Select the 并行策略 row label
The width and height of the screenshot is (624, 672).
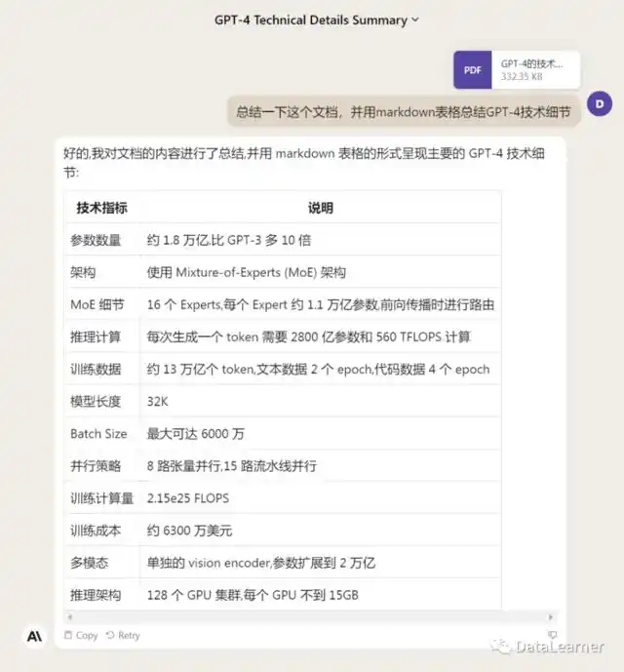tap(96, 466)
